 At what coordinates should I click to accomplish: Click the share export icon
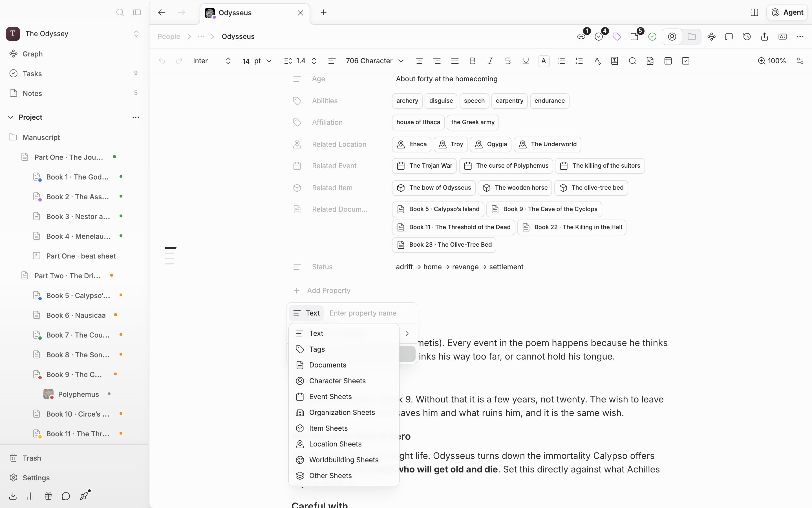click(x=765, y=37)
